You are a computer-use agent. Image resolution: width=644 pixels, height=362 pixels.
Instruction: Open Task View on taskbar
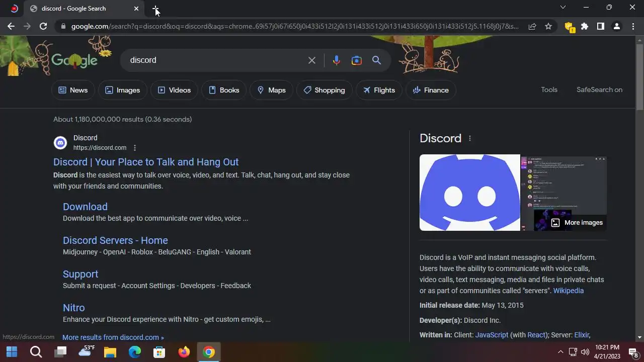pos(61,352)
